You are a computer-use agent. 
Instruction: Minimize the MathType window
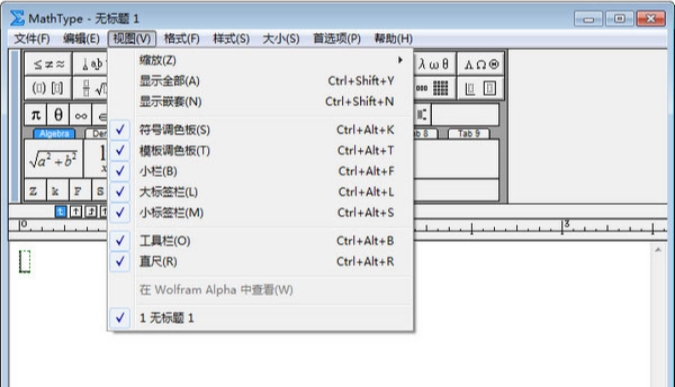coord(588,19)
